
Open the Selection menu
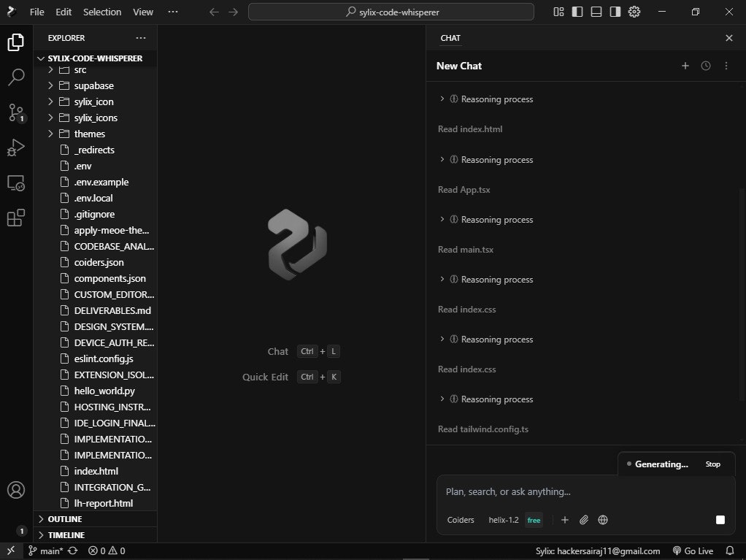pos(102,12)
